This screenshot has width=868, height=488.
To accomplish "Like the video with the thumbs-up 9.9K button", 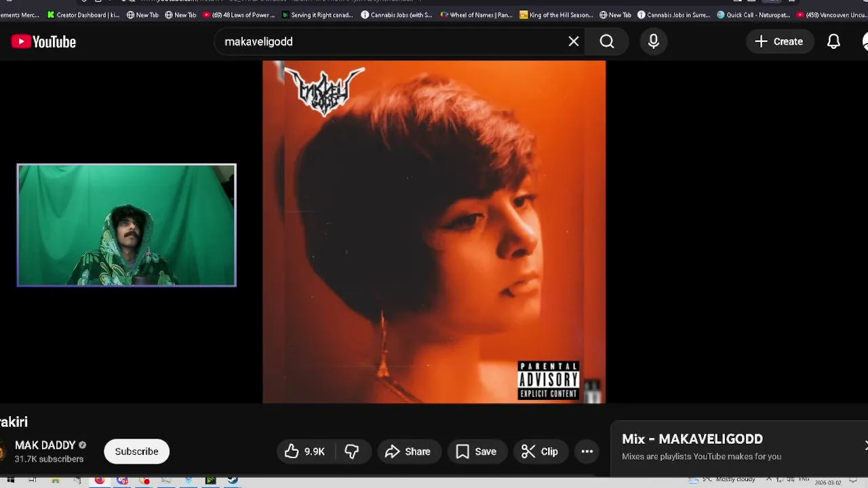I will (304, 451).
